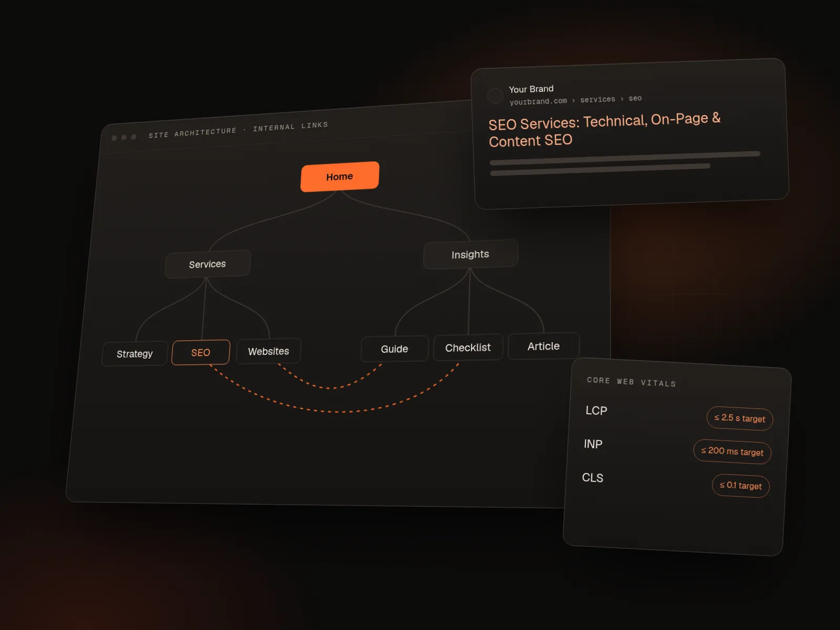Click the Article node
The image size is (840, 630).
pos(543,346)
